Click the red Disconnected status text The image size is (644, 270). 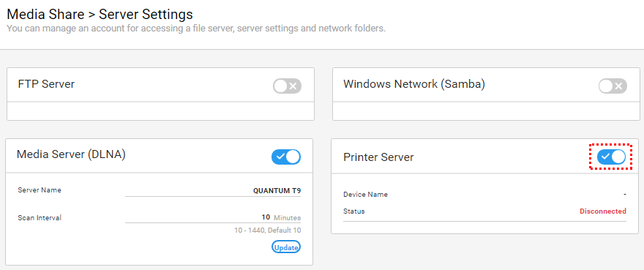point(603,211)
